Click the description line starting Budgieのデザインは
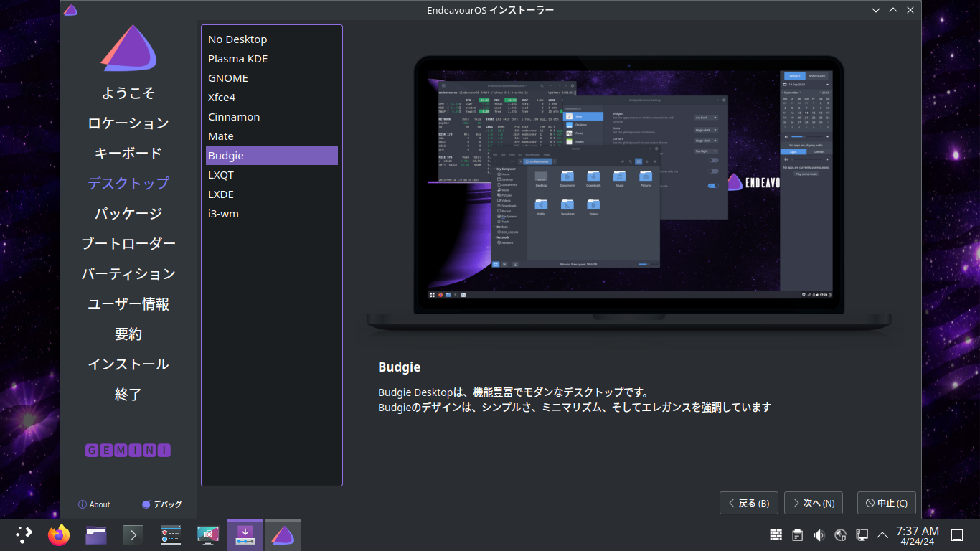 click(x=574, y=408)
